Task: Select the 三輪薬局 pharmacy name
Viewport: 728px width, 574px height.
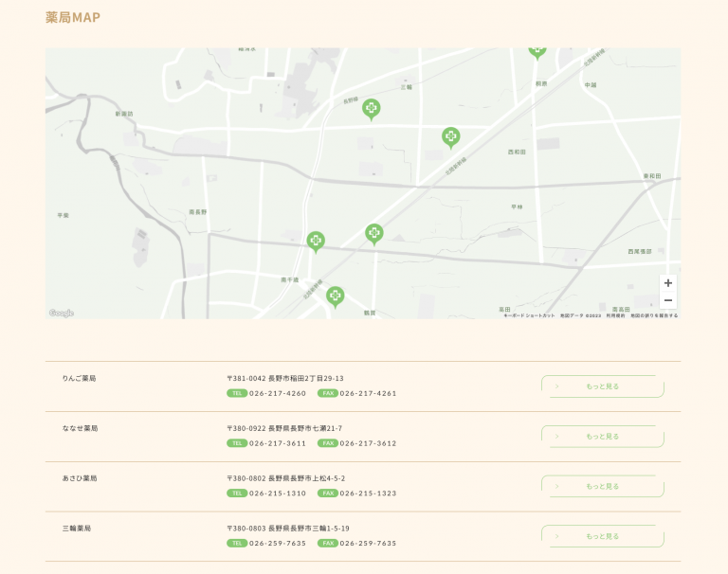Action: click(77, 529)
